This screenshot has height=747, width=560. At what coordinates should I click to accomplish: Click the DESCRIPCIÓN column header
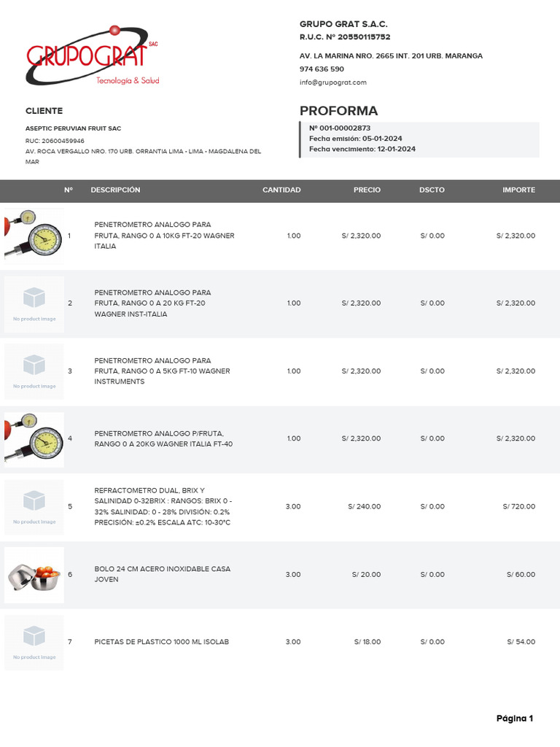[115, 190]
